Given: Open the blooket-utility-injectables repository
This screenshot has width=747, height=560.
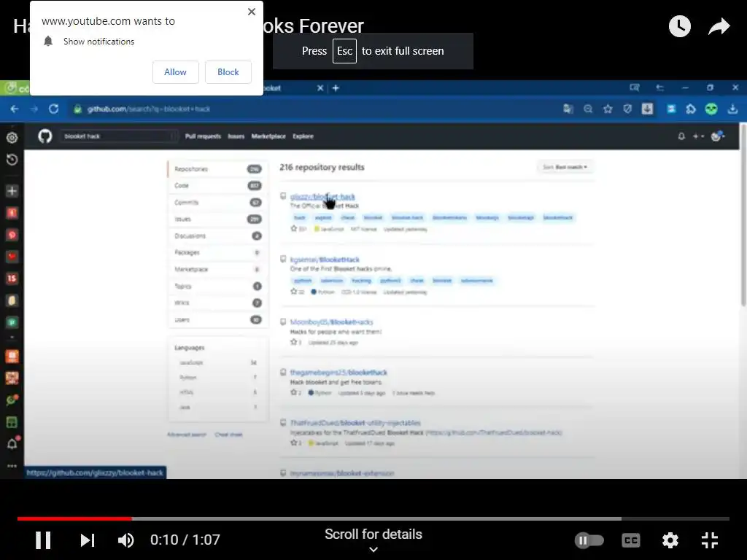Looking at the screenshot, I should pyautogui.click(x=355, y=423).
